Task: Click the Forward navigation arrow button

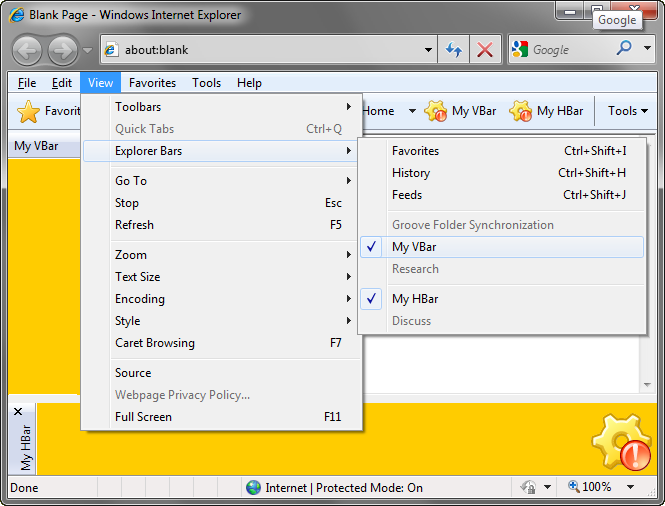Action: tap(63, 50)
